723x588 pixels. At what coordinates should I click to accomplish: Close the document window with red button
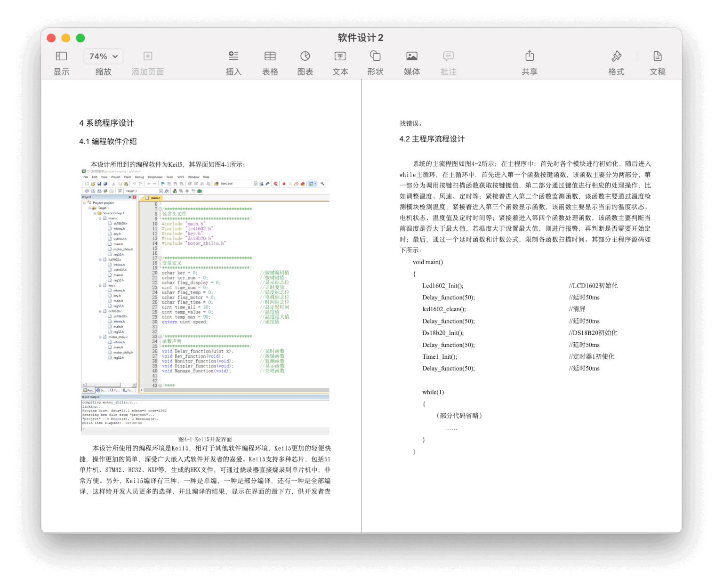pos(51,38)
